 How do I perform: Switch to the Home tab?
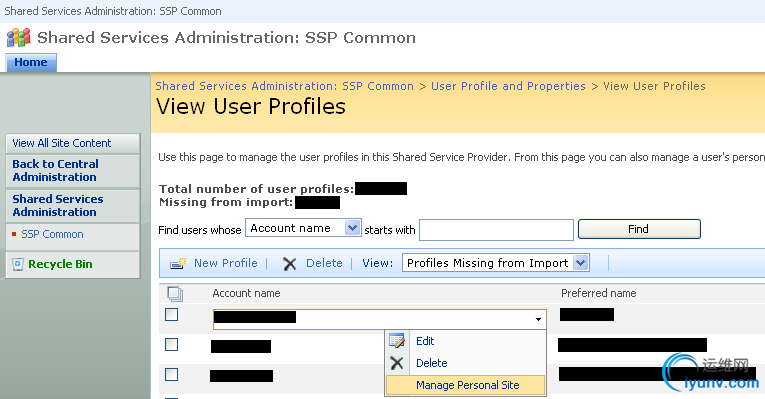[31, 62]
